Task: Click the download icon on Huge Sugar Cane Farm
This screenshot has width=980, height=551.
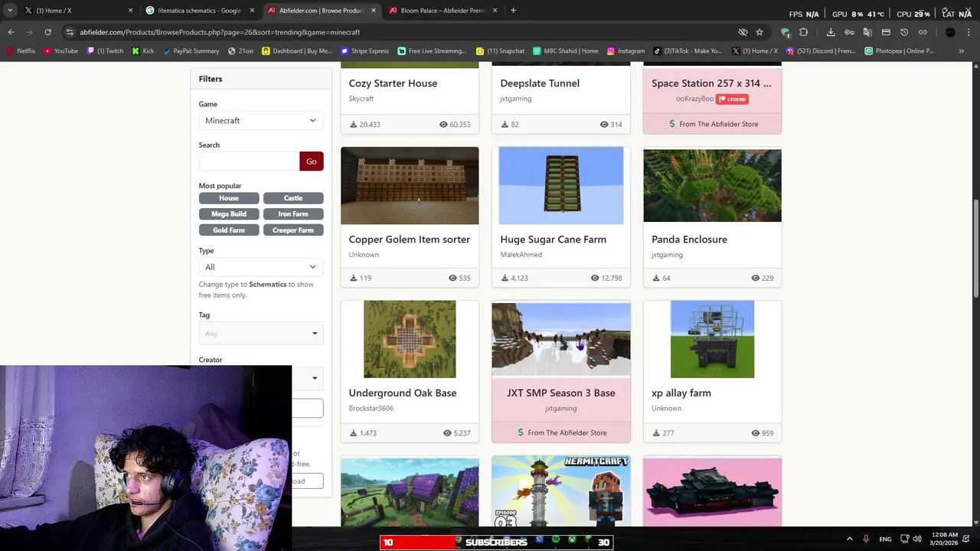Action: [x=505, y=278]
